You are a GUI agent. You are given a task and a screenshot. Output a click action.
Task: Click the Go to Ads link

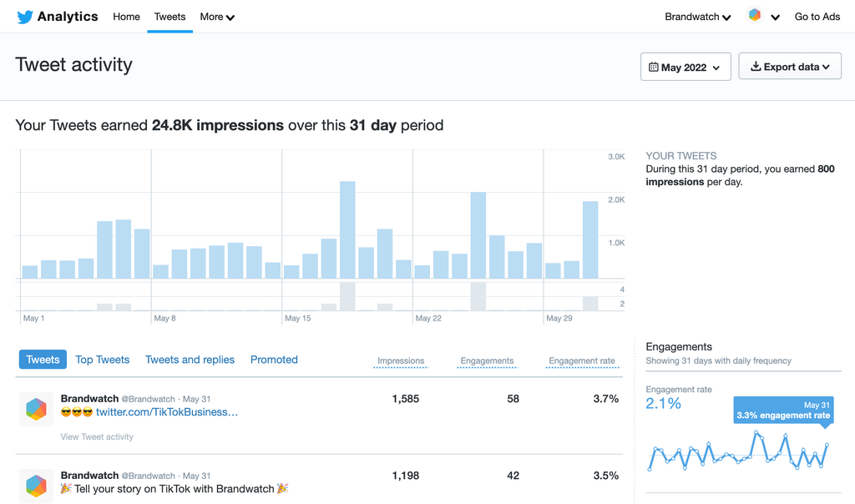[x=817, y=16]
